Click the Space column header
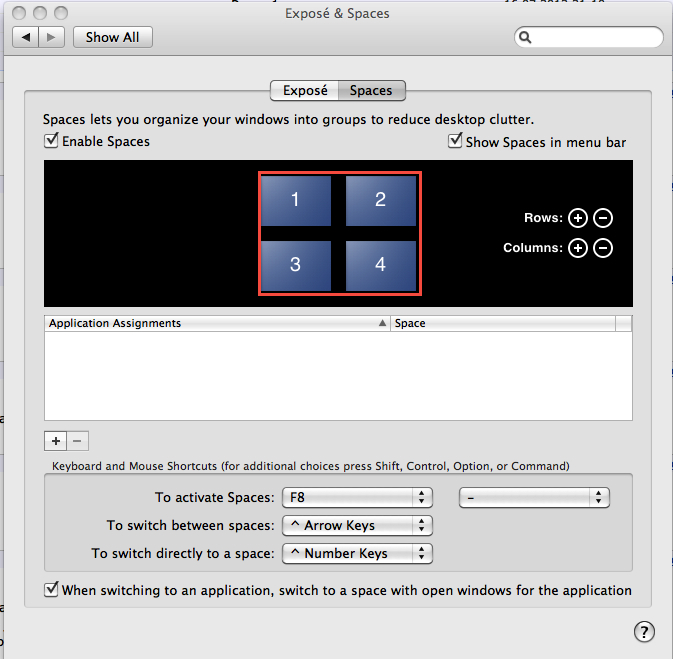 pyautogui.click(x=502, y=323)
